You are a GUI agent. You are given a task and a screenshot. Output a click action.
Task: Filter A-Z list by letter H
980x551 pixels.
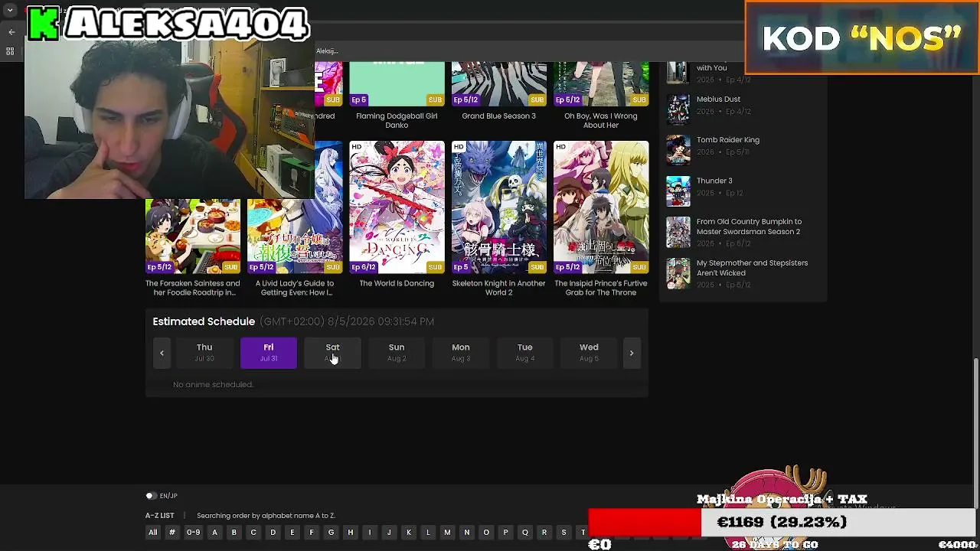(x=351, y=533)
